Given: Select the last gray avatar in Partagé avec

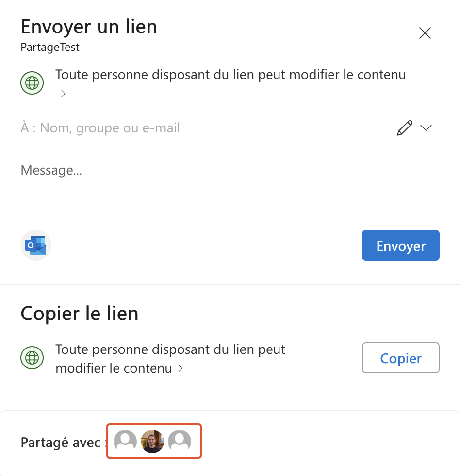Looking at the screenshot, I should pyautogui.click(x=180, y=441).
